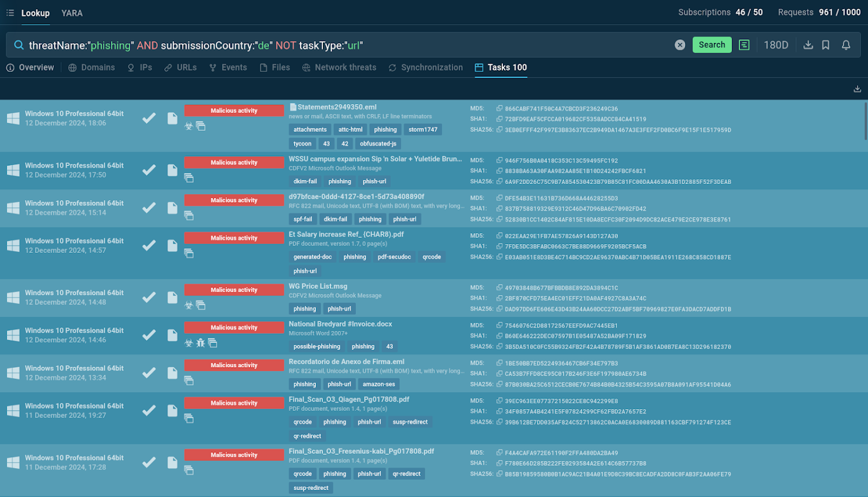Image resolution: width=868 pixels, height=497 pixels.
Task: Click the file icon in Statements2949350.eml row
Action: (x=172, y=118)
